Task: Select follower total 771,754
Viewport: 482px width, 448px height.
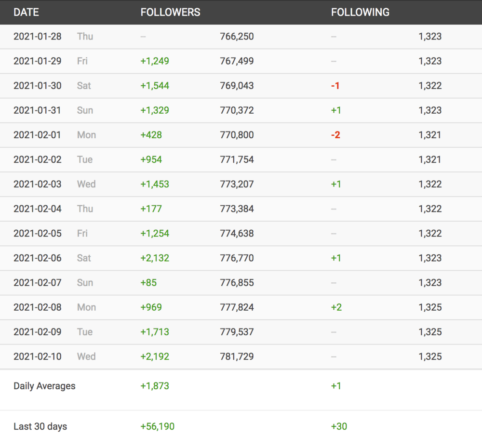Action: click(x=237, y=159)
